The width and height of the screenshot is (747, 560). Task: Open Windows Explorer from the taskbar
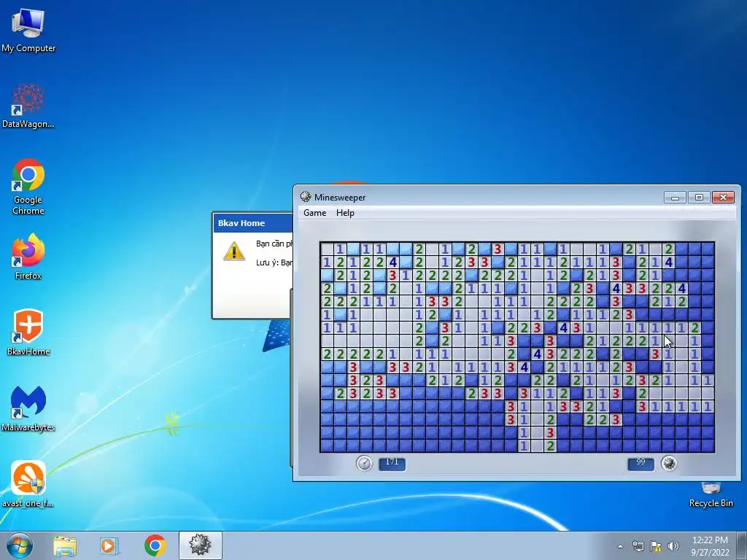(65, 545)
